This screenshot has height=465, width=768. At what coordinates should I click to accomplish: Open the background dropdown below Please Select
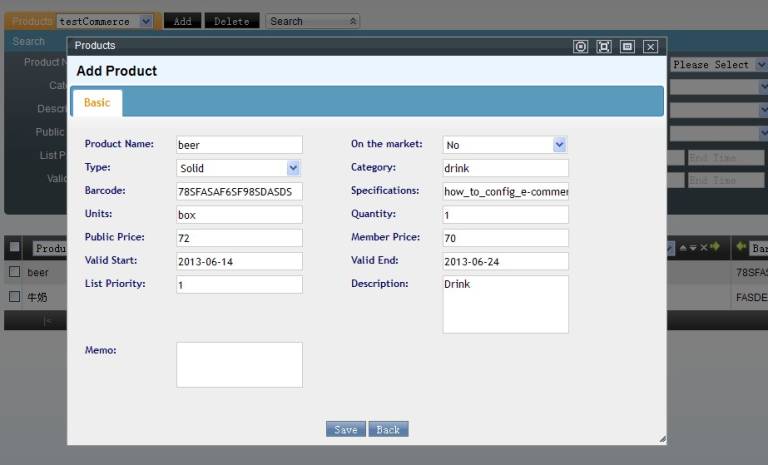click(719, 87)
